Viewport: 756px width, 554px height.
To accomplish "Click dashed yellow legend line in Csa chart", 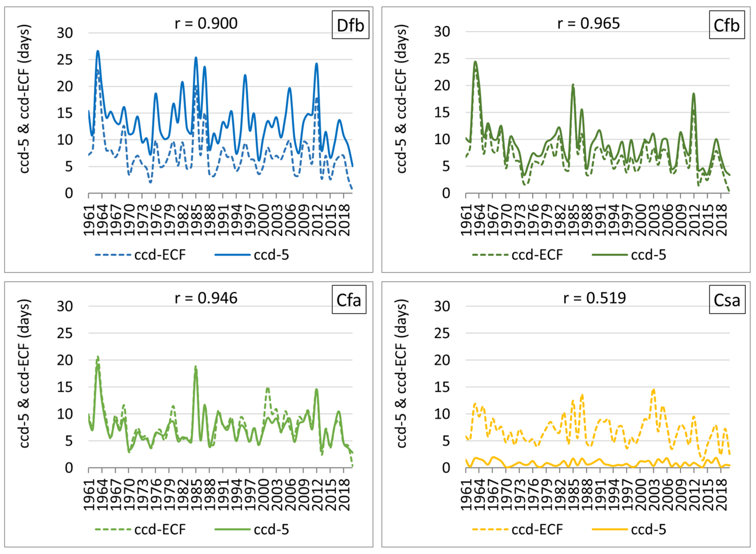I will coord(490,530).
